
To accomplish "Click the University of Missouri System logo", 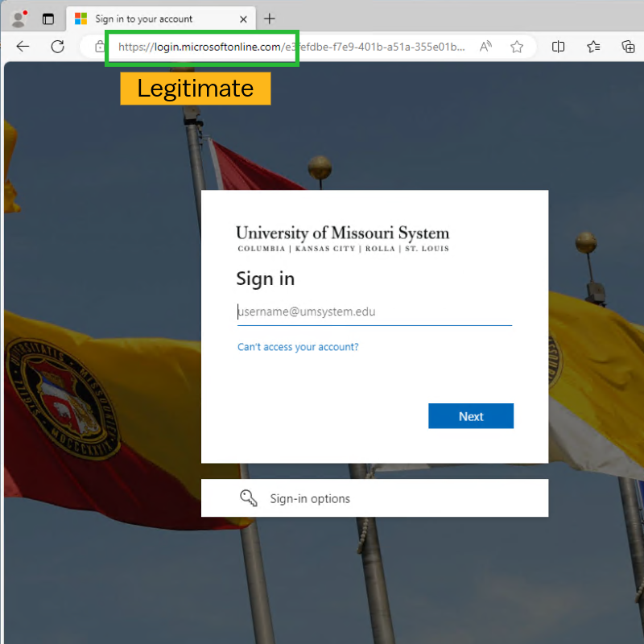I will (342, 234).
